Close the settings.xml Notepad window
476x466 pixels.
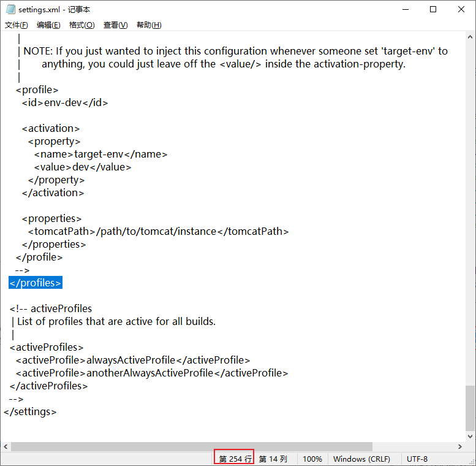[461, 10]
